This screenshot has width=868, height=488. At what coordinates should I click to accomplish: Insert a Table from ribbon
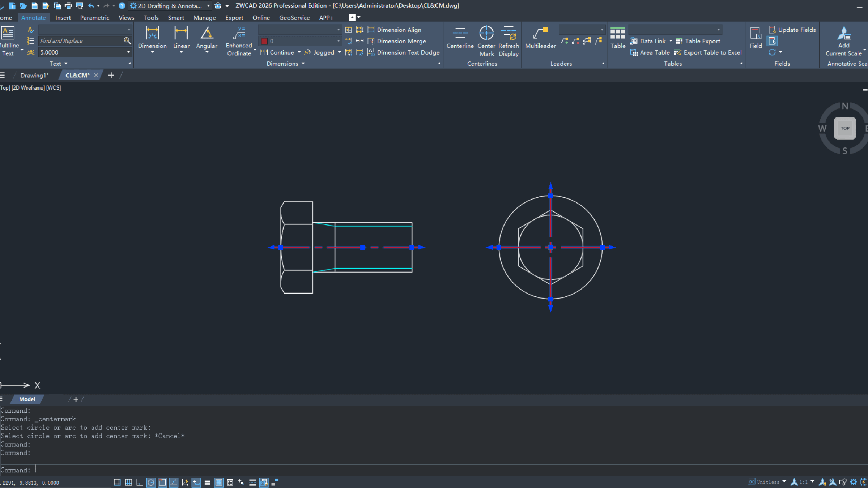(617, 33)
